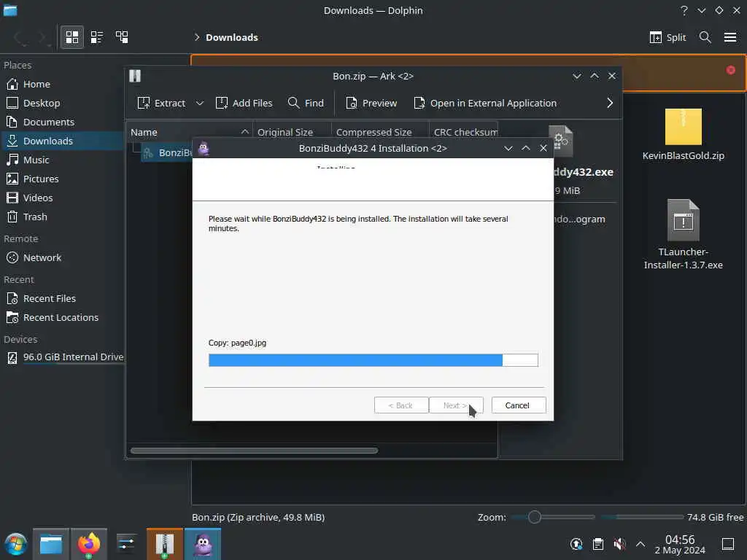Click the BonziBuddy icon in the installer title bar
747x560 pixels.
click(204, 149)
